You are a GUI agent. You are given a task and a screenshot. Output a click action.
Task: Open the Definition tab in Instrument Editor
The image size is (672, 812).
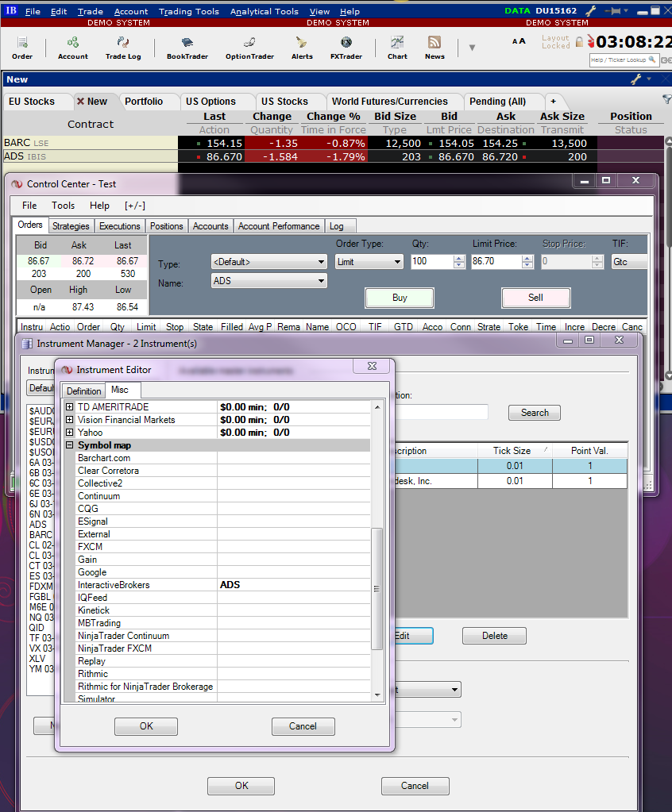click(84, 391)
